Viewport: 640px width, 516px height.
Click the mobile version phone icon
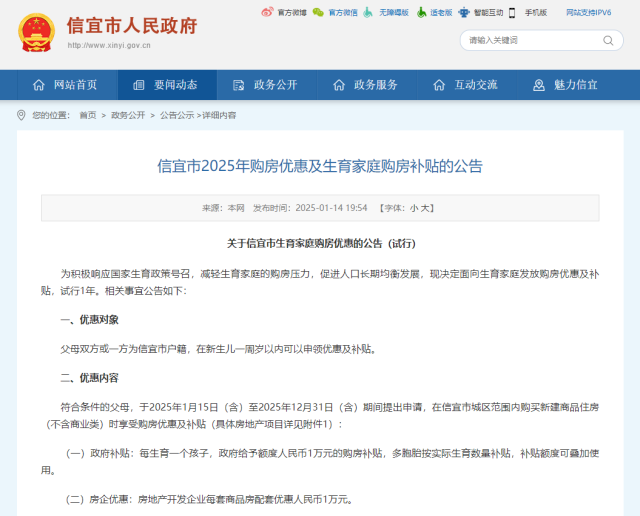click(512, 13)
